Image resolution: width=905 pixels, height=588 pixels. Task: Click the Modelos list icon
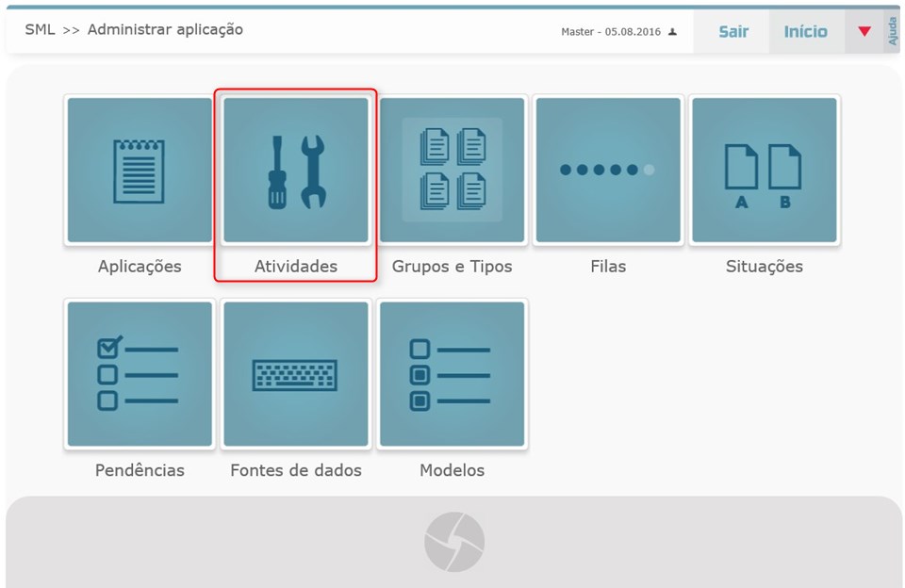pyautogui.click(x=451, y=373)
